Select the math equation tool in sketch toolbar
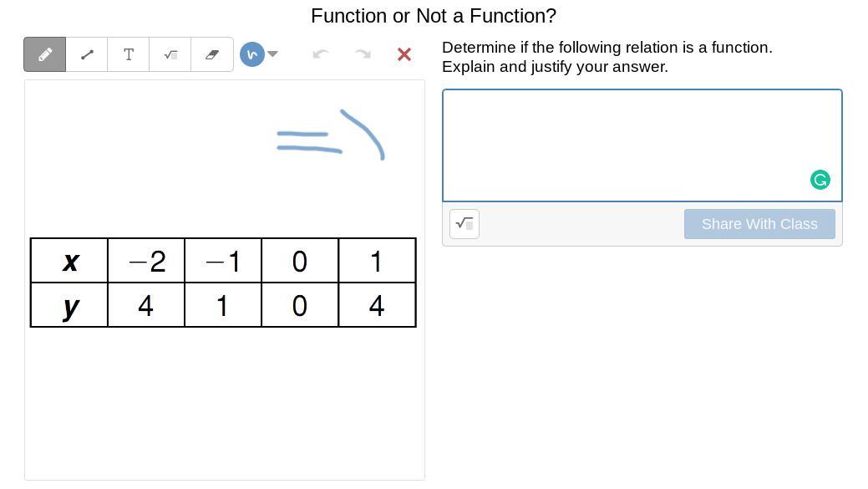Viewport: 868px width, 489px height. tap(170, 54)
